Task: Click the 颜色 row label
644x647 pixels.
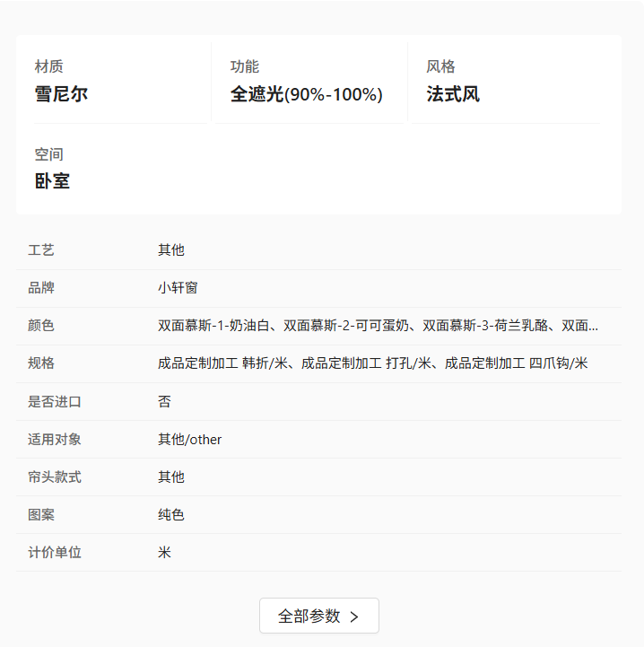Action: point(41,326)
